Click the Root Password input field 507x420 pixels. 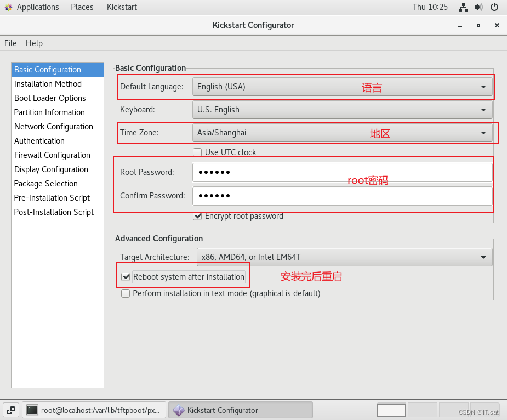[342, 172]
